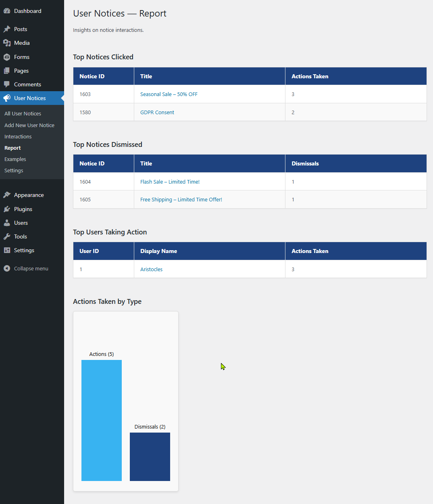Click the Posts pin icon
Image resolution: width=433 pixels, height=504 pixels.
point(7,29)
